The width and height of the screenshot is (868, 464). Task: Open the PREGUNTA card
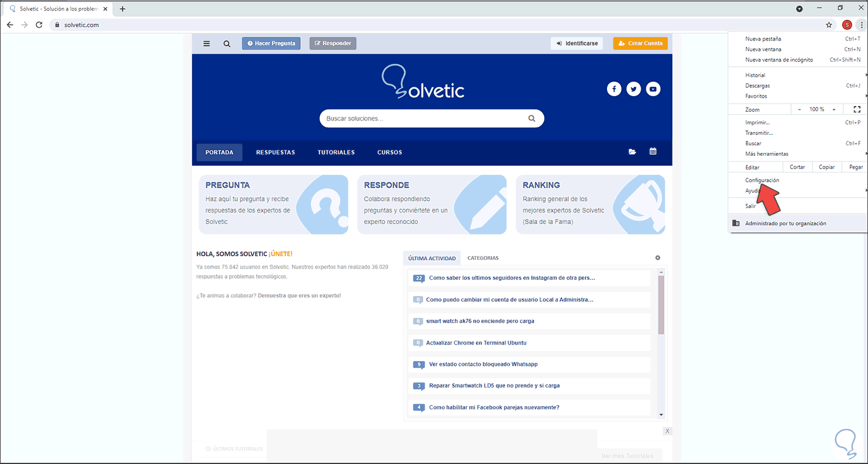(273, 204)
